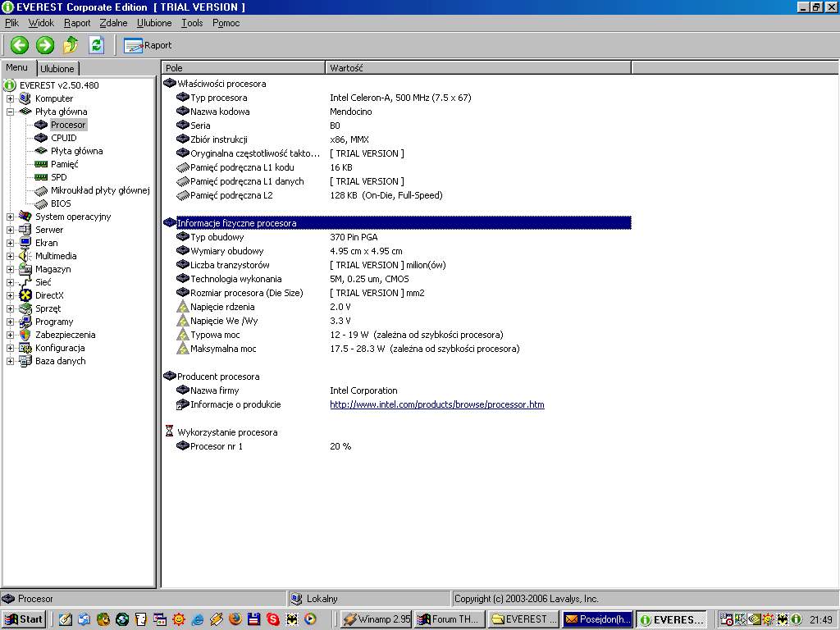This screenshot has width=840, height=630.
Task: Click the Zabezpieczenia shield icon
Action: point(25,335)
